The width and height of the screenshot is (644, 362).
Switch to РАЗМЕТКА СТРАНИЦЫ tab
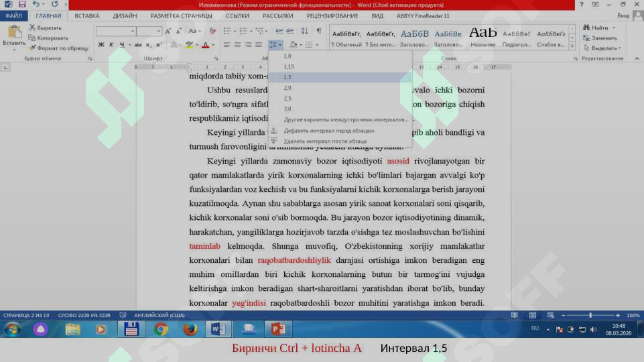[181, 15]
